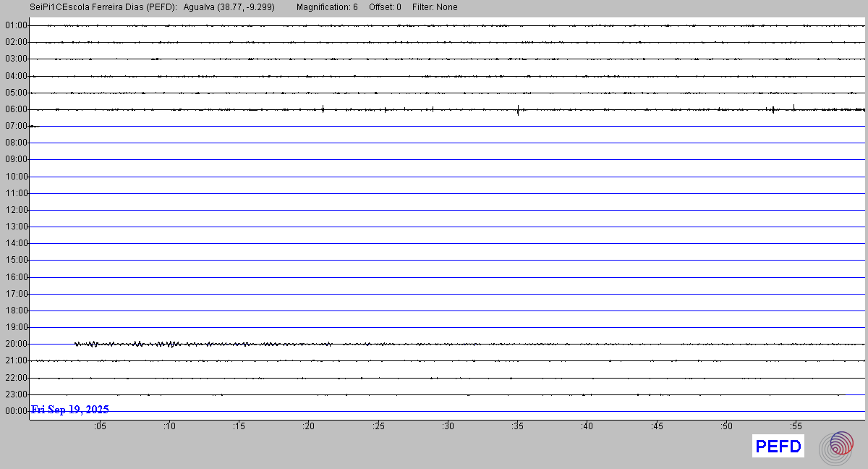Click the :05 minute axis tick label
Screen dimensions: 868x469
tap(99, 426)
